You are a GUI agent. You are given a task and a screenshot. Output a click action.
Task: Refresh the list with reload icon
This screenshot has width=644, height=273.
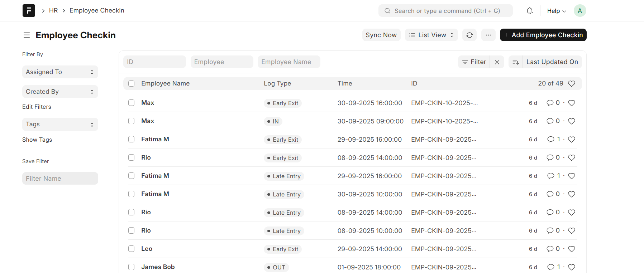[x=469, y=35]
